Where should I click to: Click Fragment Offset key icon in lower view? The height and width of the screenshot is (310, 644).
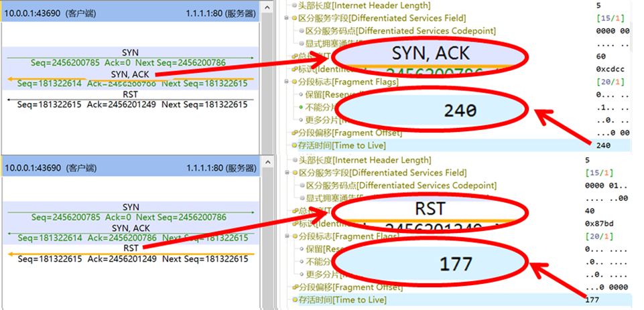pos(295,287)
